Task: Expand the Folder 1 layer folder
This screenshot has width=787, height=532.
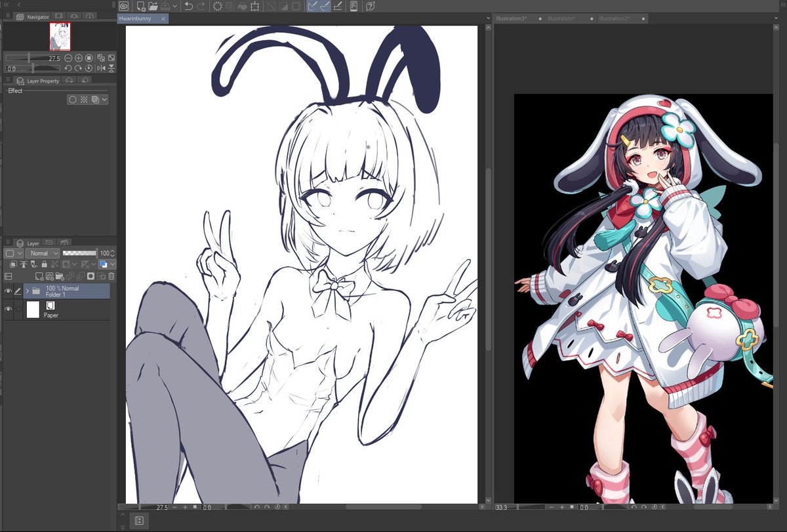Action: click(x=27, y=291)
